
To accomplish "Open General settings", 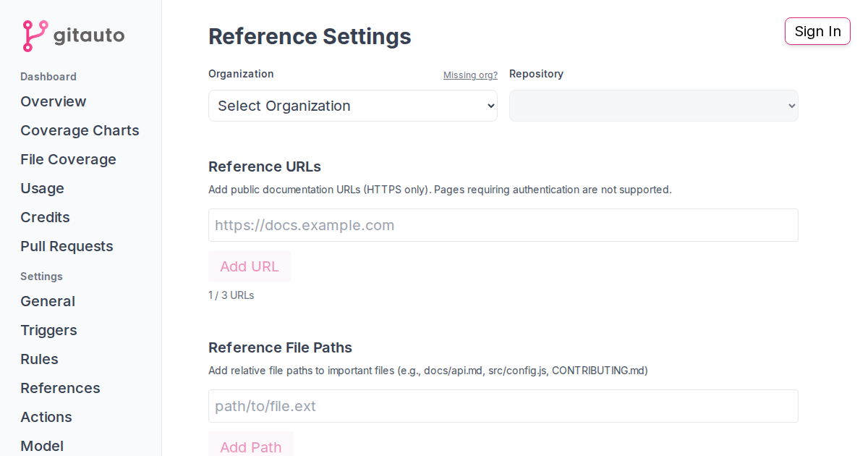I will click(48, 301).
